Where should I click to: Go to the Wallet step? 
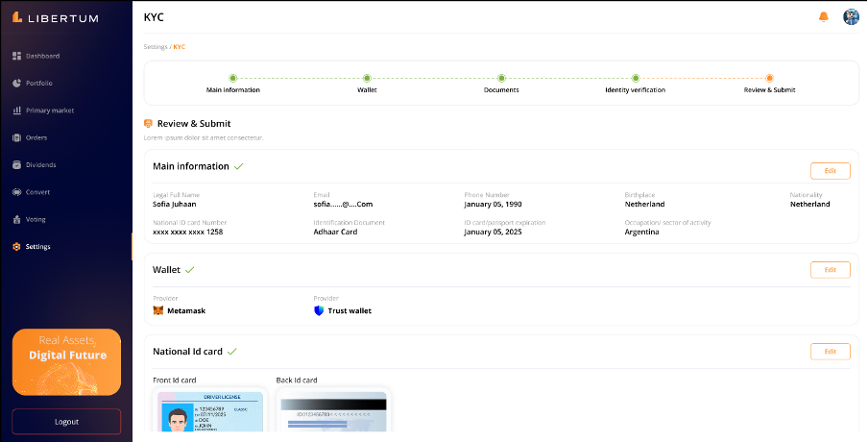[x=367, y=79]
